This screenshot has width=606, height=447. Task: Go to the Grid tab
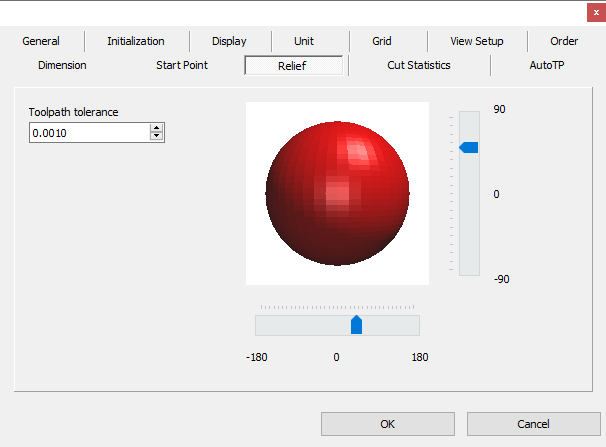click(x=382, y=41)
